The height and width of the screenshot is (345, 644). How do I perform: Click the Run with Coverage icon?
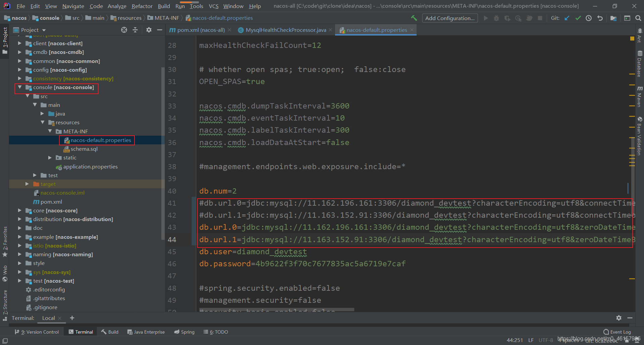pyautogui.click(x=507, y=18)
